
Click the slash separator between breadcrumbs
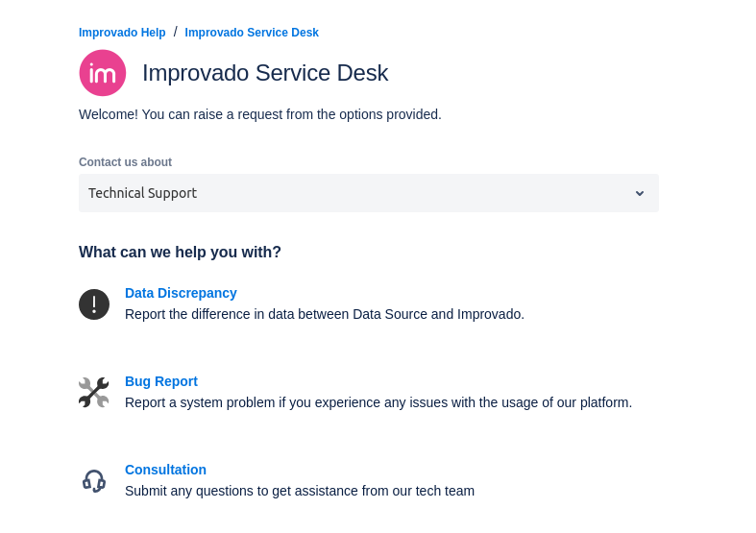click(176, 32)
